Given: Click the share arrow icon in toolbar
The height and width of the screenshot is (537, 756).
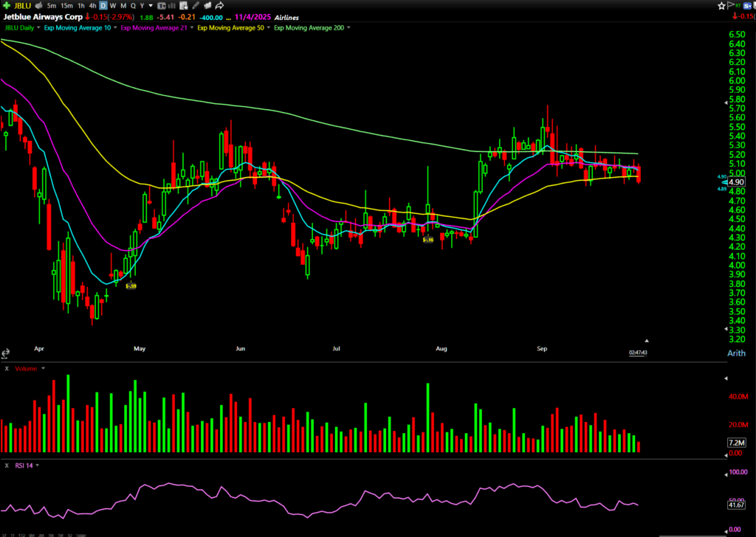Looking at the screenshot, I should click(x=219, y=5).
